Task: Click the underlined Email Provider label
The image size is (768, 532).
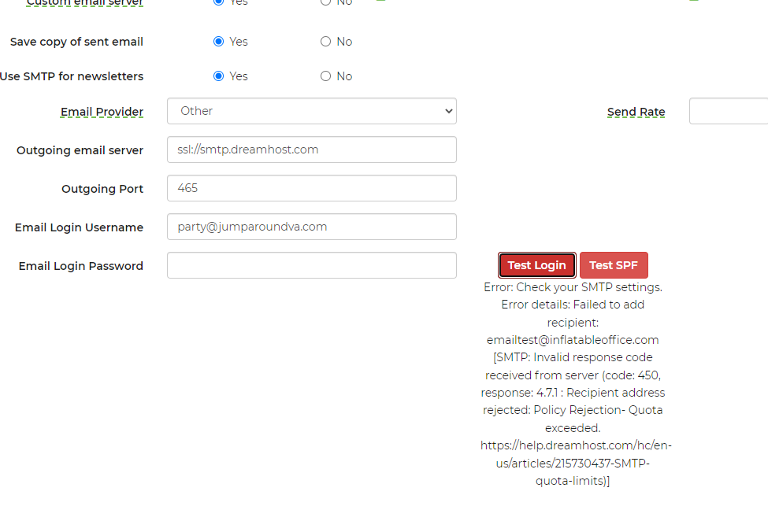Action: (x=102, y=112)
